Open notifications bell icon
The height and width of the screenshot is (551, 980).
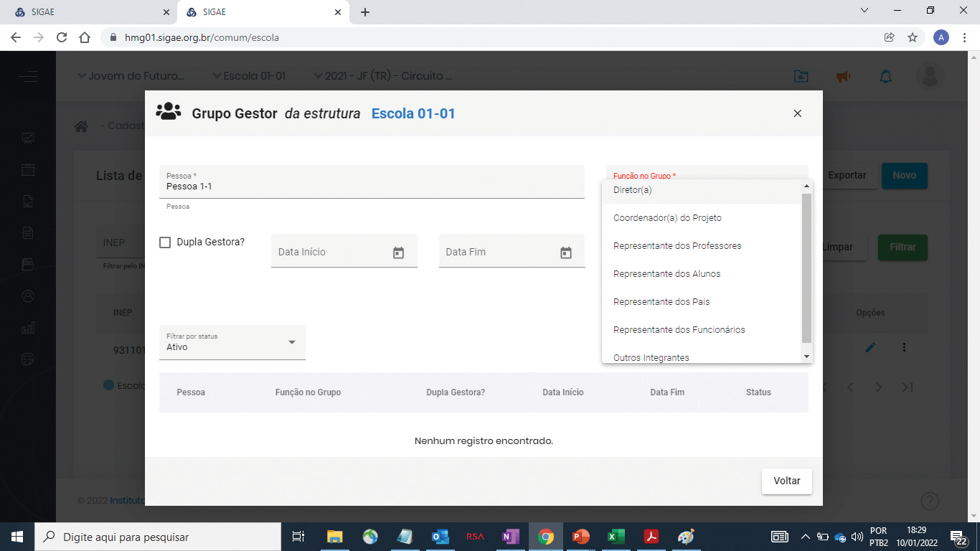pos(886,76)
